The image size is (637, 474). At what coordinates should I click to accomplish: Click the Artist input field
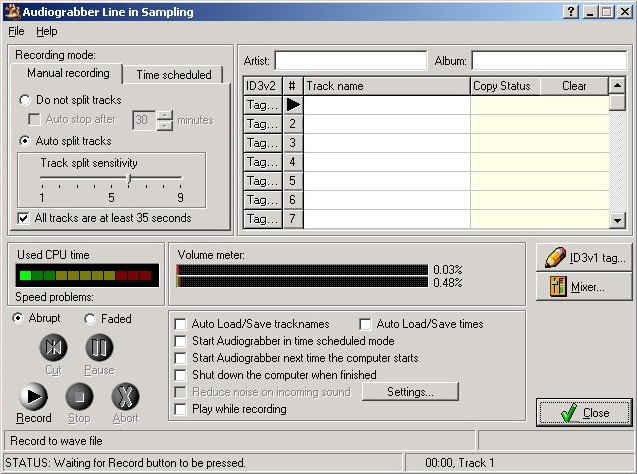click(x=351, y=61)
